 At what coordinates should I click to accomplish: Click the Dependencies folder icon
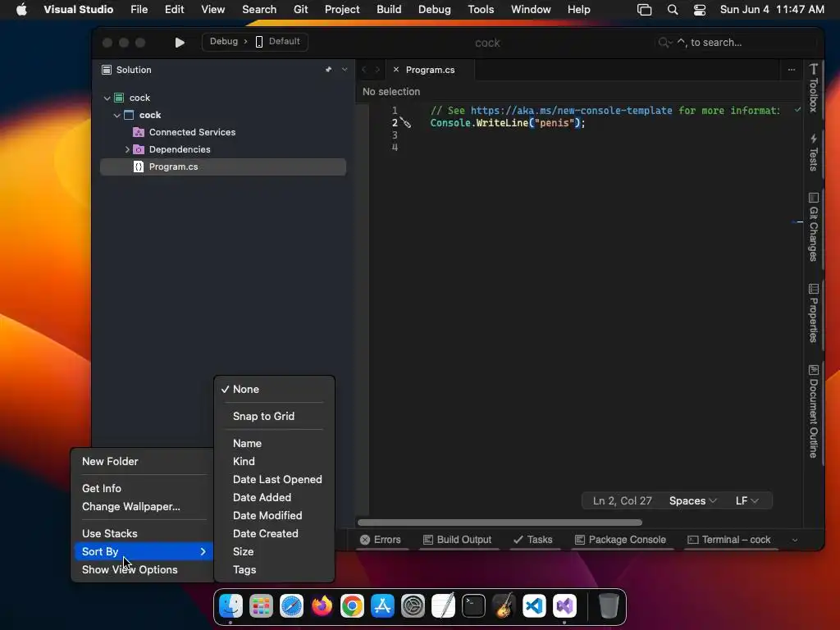point(138,149)
